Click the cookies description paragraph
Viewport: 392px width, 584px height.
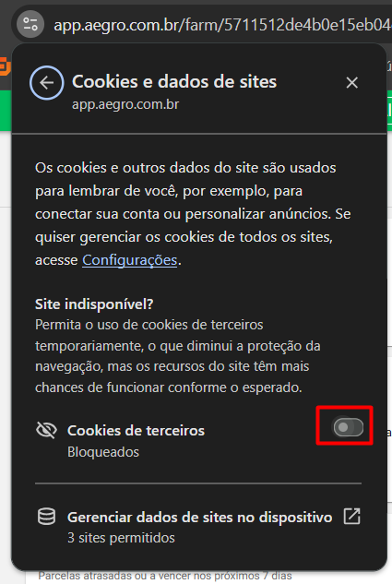tap(193, 214)
